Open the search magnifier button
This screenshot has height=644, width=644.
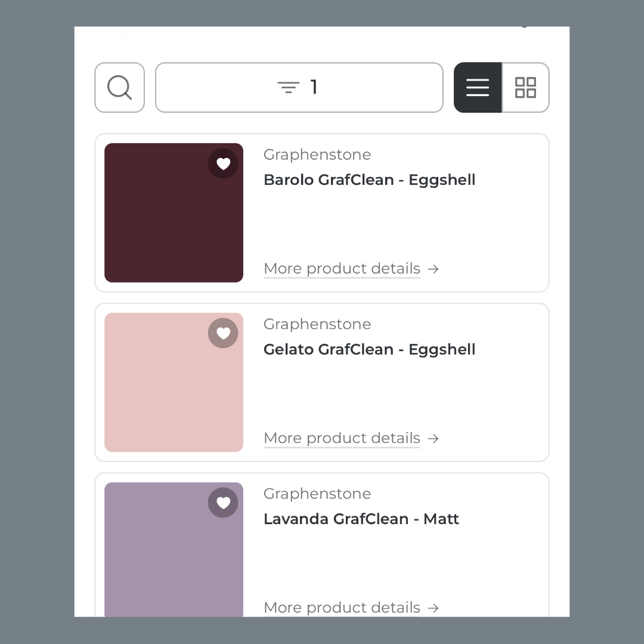click(119, 88)
